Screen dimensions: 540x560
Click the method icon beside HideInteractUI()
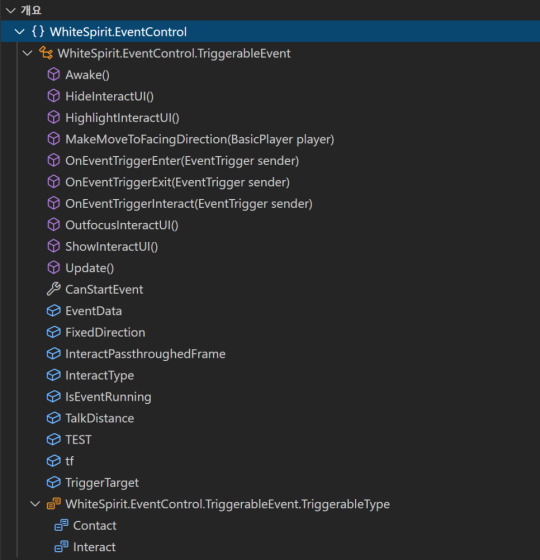(54, 96)
